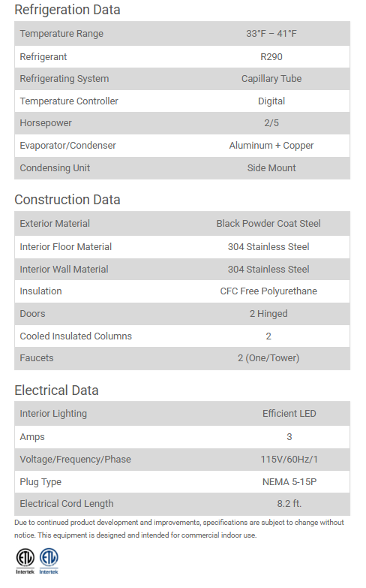Click the Efficient LED lighting value

(289, 413)
